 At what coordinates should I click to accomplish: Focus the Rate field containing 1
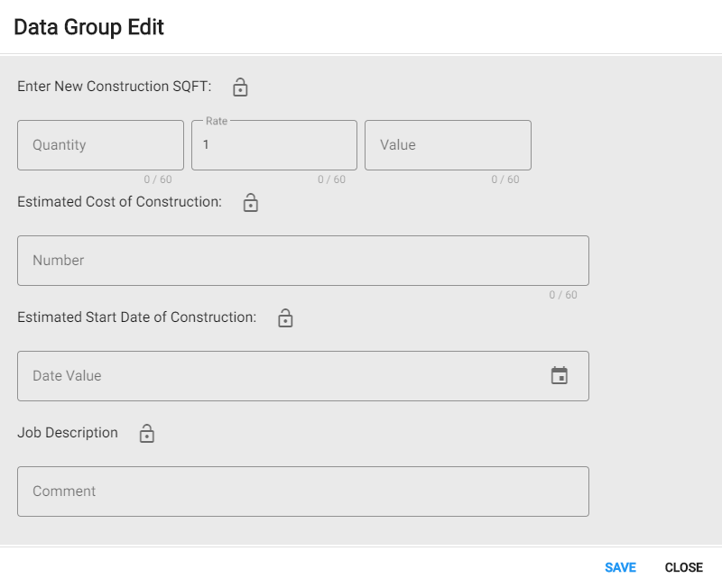pos(274,145)
